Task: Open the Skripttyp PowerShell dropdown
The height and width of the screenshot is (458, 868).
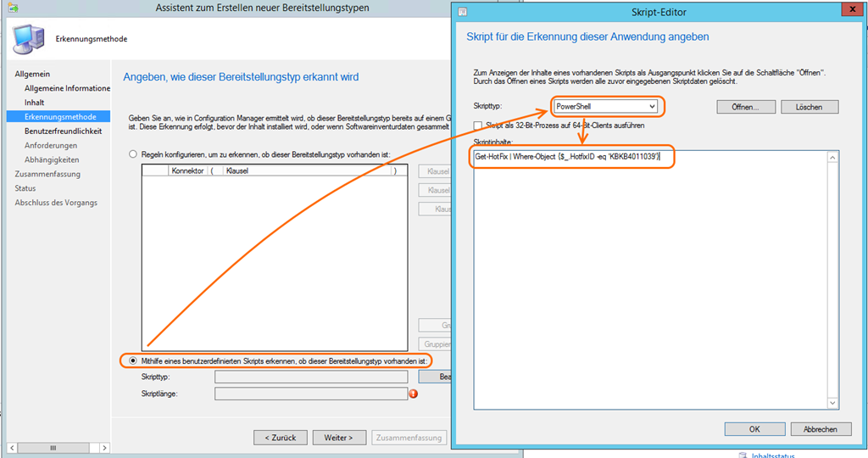Action: tap(604, 106)
